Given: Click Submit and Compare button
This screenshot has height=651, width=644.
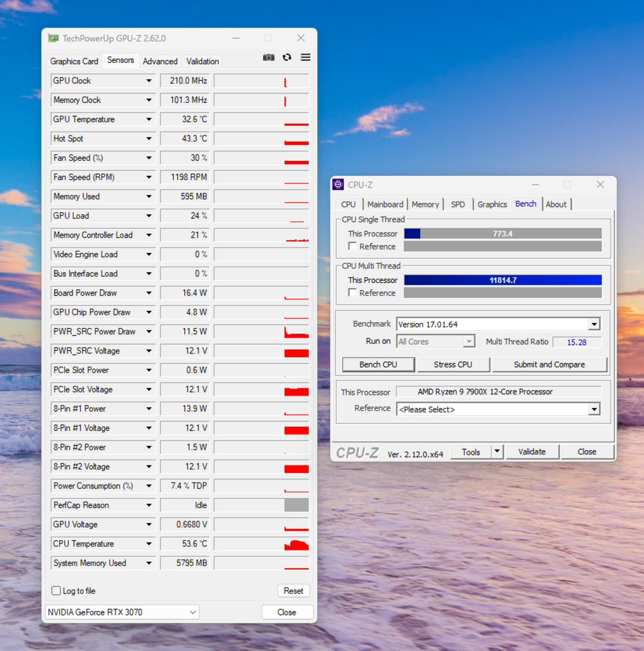Looking at the screenshot, I should [x=549, y=364].
